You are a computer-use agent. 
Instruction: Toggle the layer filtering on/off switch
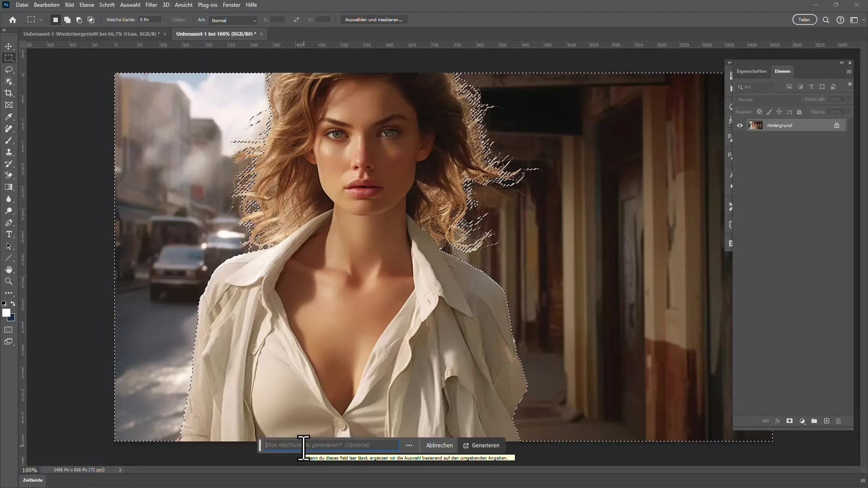click(x=850, y=84)
